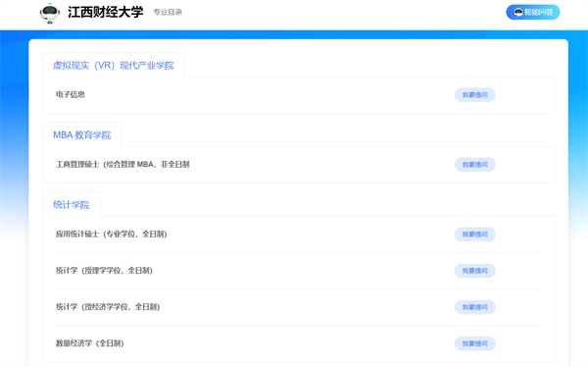
Task: Select the 统计学院 tab
Action: coord(72,205)
